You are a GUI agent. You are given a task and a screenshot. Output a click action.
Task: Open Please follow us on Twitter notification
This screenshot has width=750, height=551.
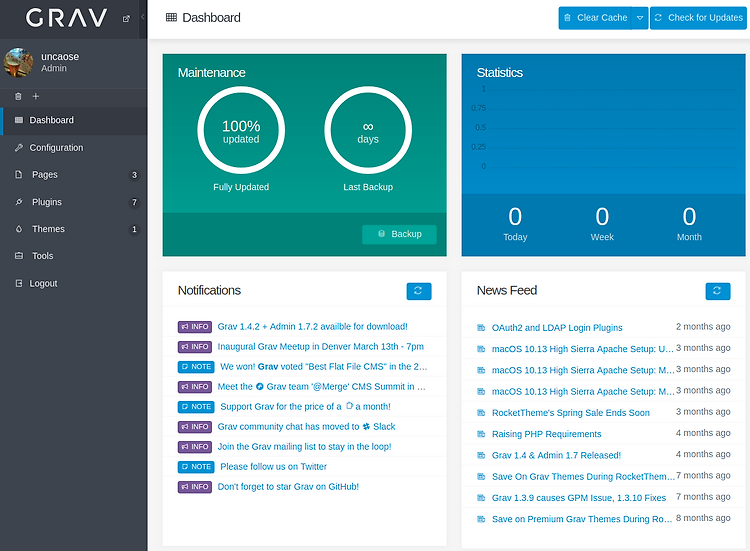[x=274, y=467]
